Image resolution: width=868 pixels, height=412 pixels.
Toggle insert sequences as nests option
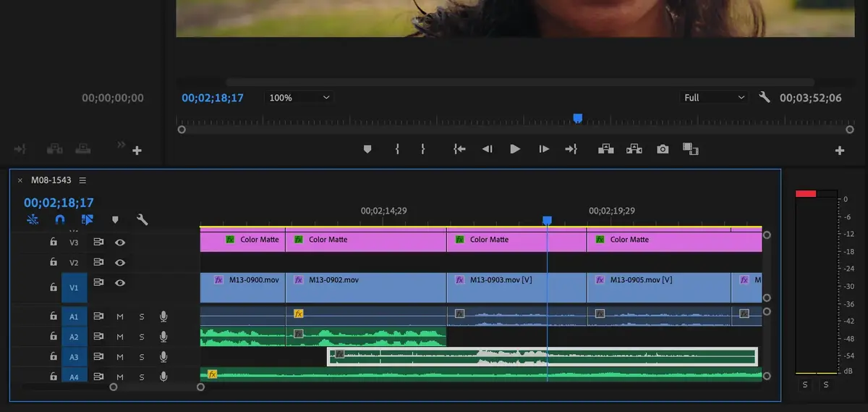tap(33, 219)
